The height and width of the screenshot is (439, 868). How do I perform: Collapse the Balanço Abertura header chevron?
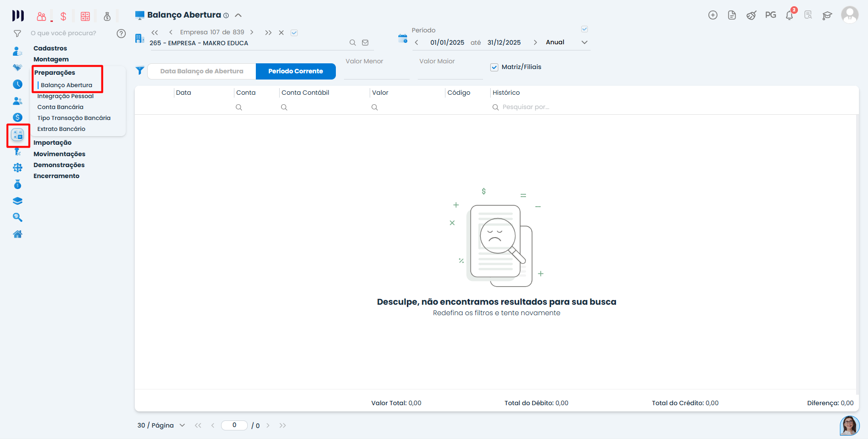pos(238,15)
